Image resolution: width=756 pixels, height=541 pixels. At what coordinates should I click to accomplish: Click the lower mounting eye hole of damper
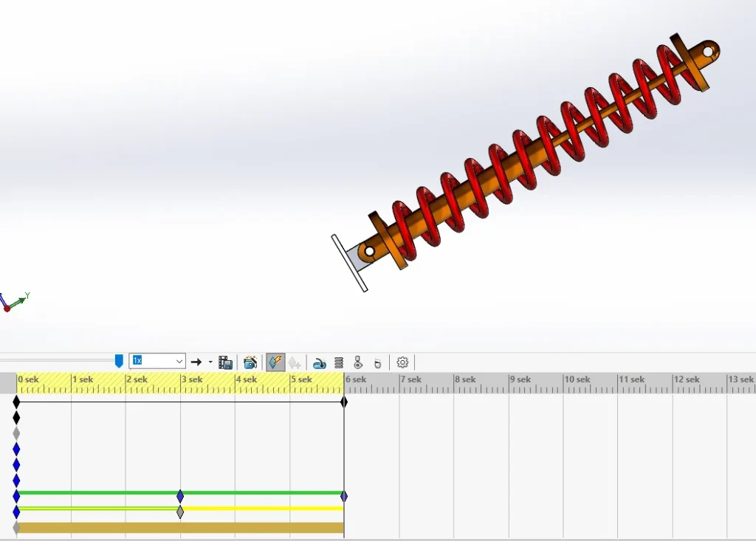pos(369,251)
